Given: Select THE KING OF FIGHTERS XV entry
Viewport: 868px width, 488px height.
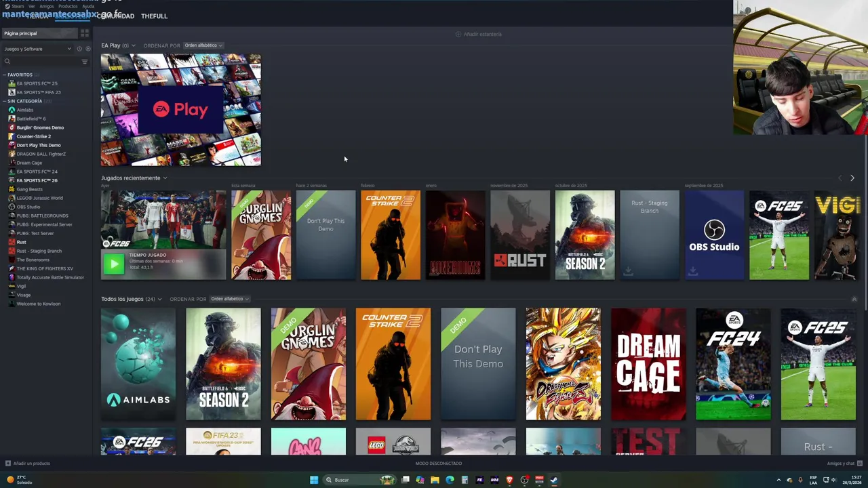Looking at the screenshot, I should tap(44, 268).
